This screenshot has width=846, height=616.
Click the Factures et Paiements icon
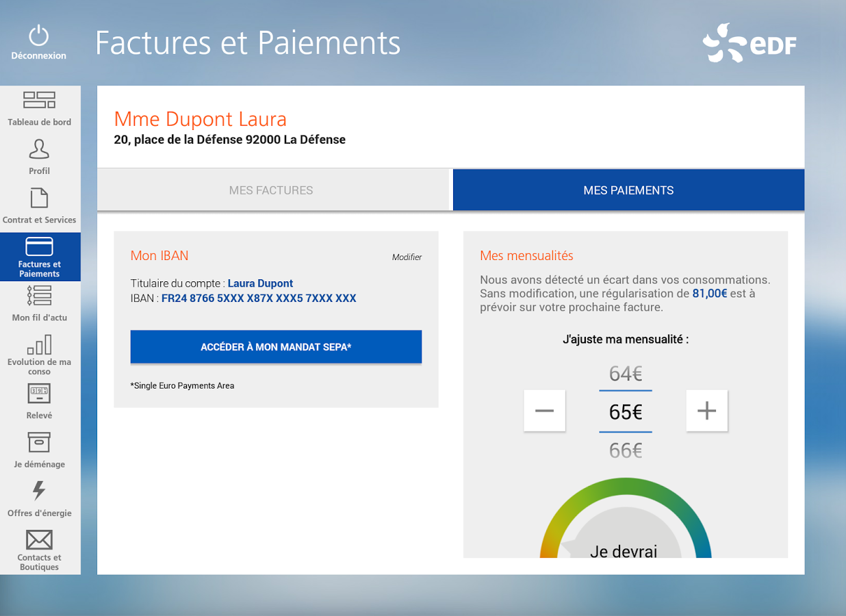point(39,257)
